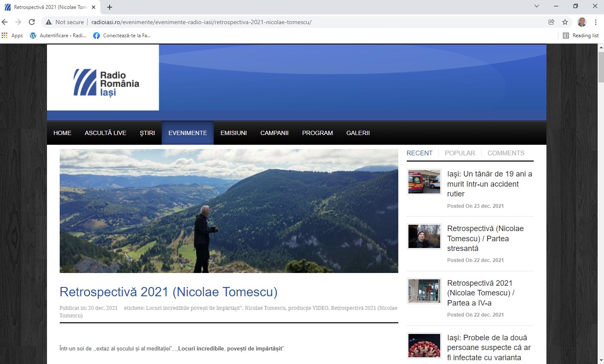Open Apps shortcut in bookmarks bar
The height and width of the screenshot is (364, 604).
click(x=12, y=36)
